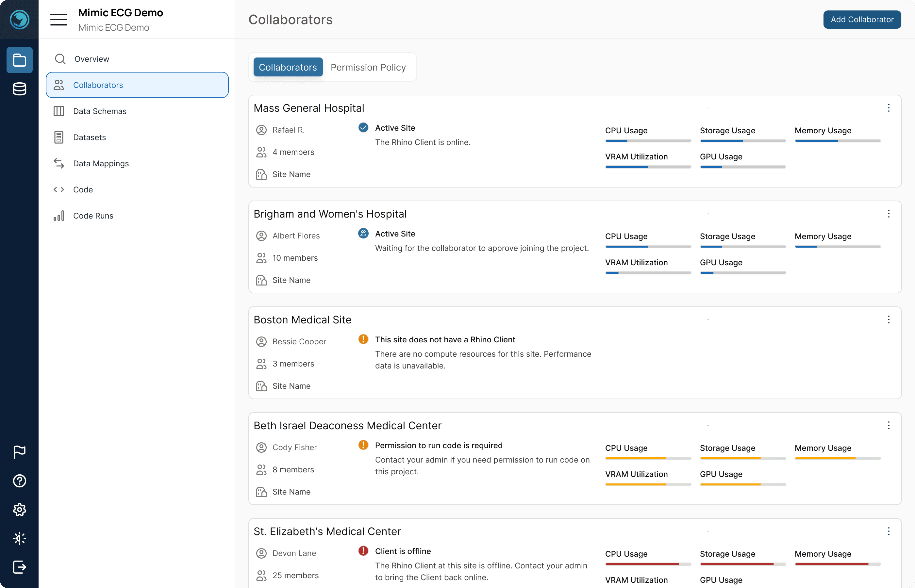Click the Active Site checkmark for Mass General
This screenshot has width=915, height=588.
[363, 127]
